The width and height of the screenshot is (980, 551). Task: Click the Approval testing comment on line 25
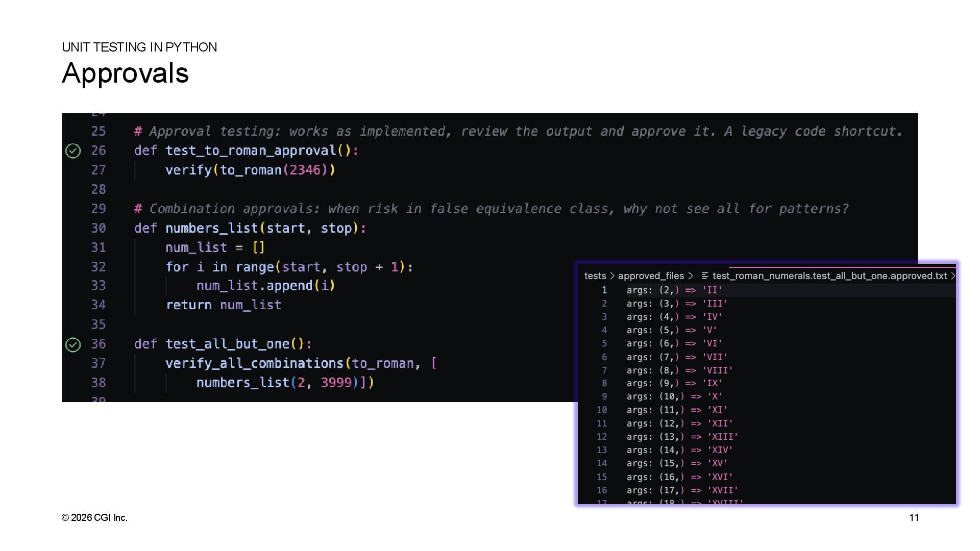(518, 131)
